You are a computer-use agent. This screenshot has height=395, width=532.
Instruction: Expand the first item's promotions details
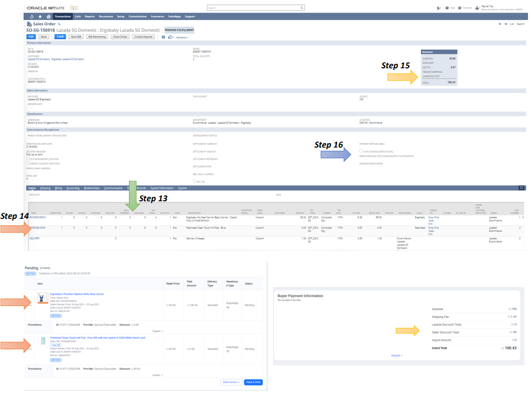158,331
